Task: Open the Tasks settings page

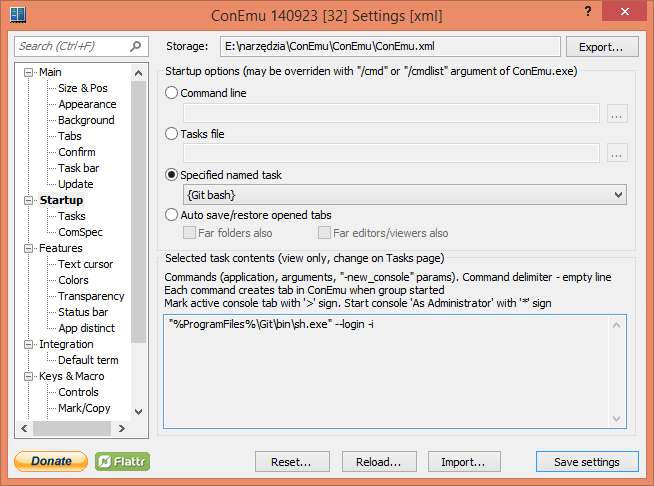Action: 72,216
